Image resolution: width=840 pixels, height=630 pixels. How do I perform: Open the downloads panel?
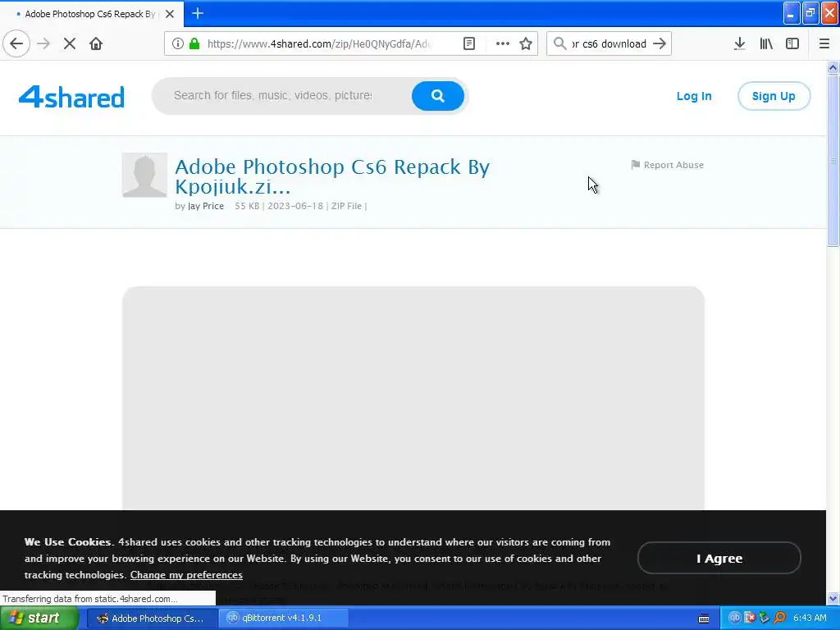point(740,43)
